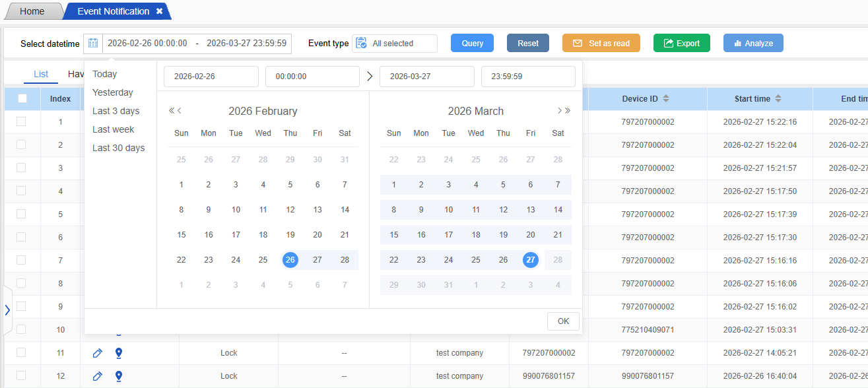Go to previous year using double-left arrows
The width and height of the screenshot is (868, 388).
click(172, 111)
